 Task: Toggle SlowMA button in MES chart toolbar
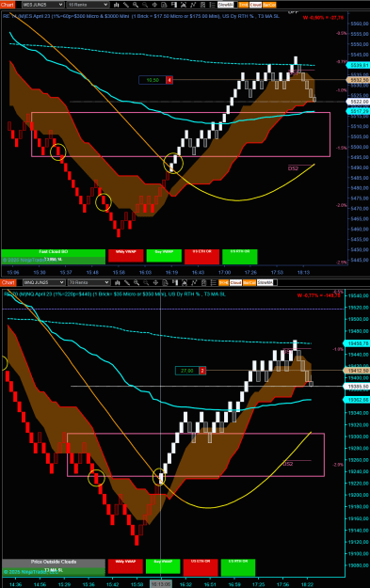(226, 5)
